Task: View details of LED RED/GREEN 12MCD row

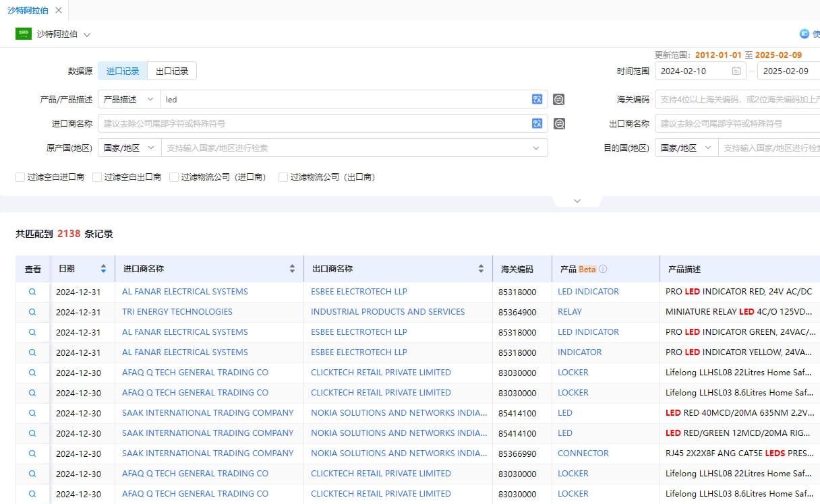Action: (32, 433)
